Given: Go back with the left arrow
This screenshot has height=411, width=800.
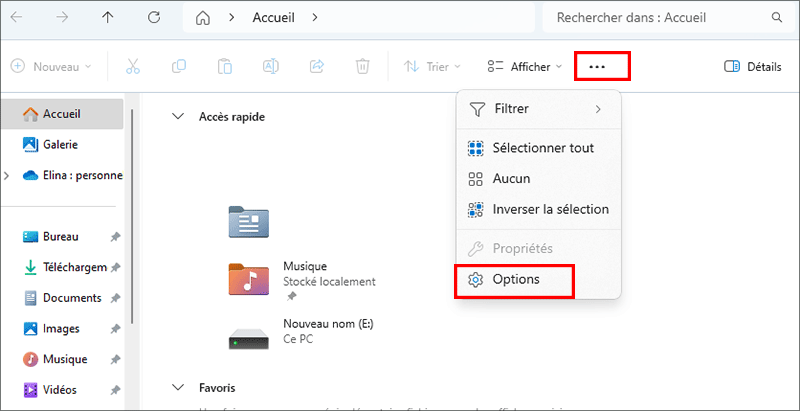Looking at the screenshot, I should (16, 17).
